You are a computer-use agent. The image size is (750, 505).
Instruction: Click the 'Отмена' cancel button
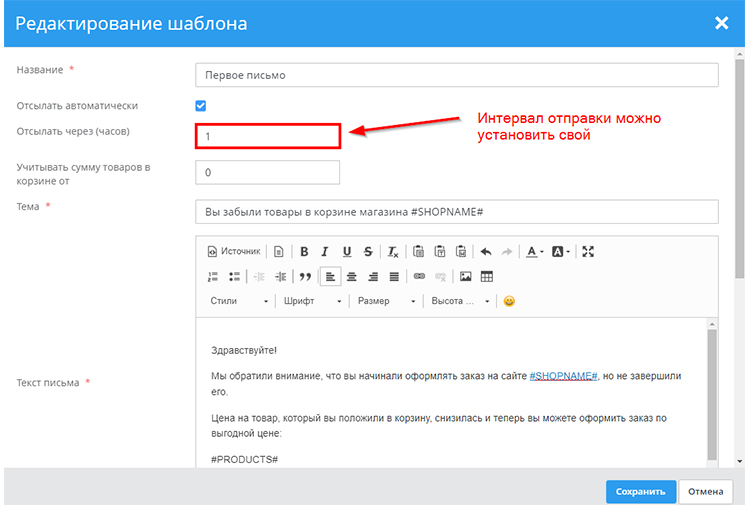705,491
